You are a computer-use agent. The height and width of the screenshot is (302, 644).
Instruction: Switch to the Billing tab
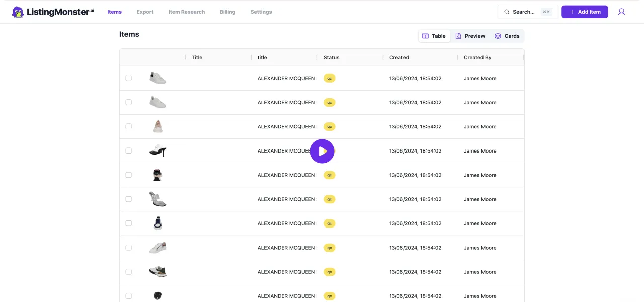point(227,12)
